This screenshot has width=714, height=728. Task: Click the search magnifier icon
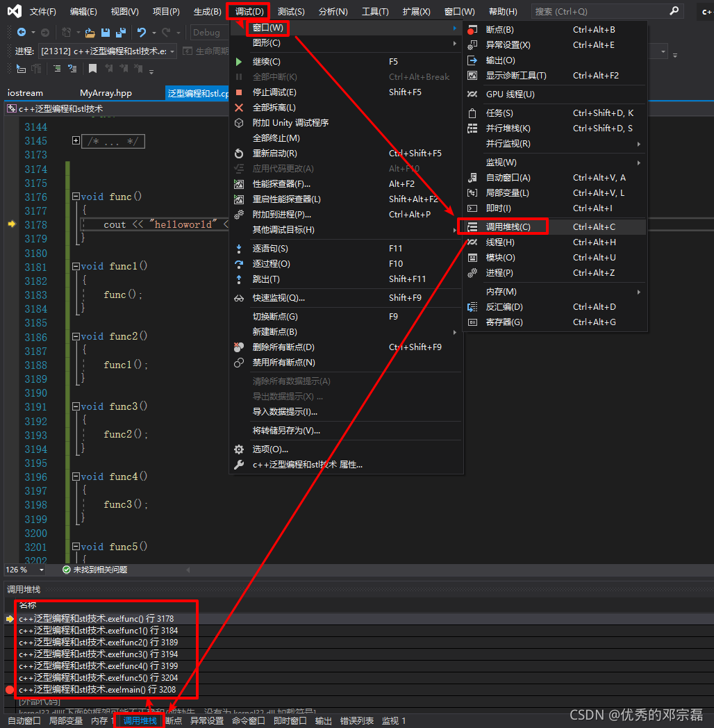click(674, 10)
